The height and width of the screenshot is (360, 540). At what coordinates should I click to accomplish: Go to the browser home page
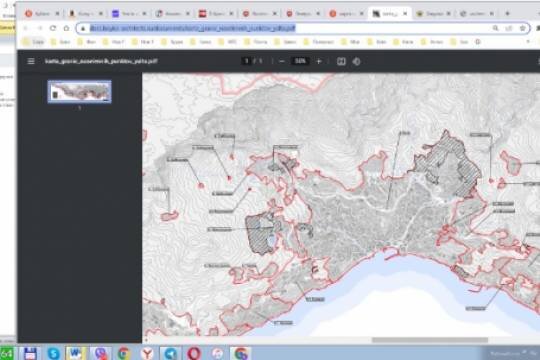tap(66, 28)
